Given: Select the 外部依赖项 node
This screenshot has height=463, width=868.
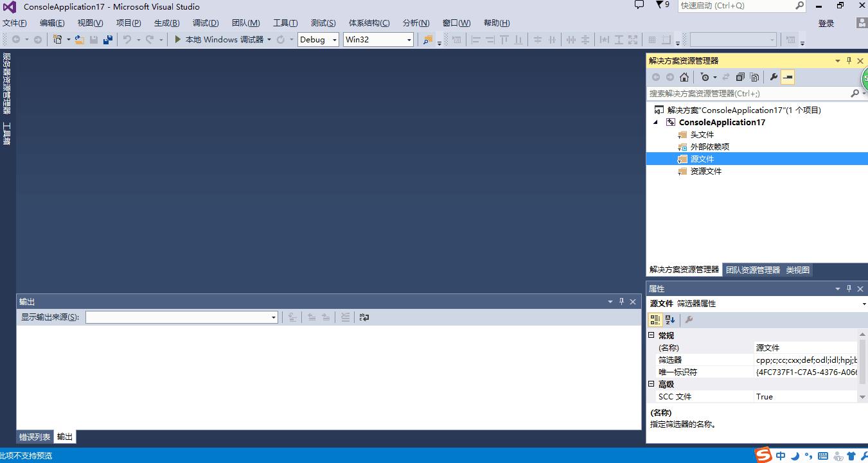Looking at the screenshot, I should (709, 147).
